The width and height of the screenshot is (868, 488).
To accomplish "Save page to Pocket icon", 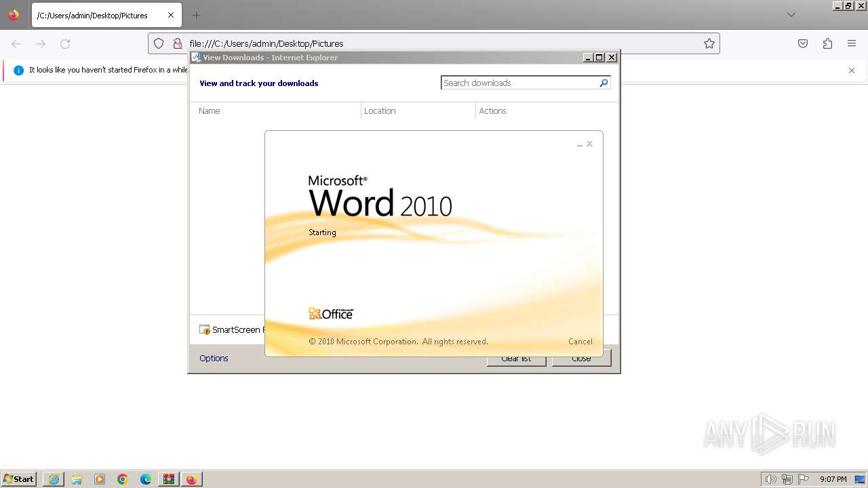I will pyautogui.click(x=803, y=43).
